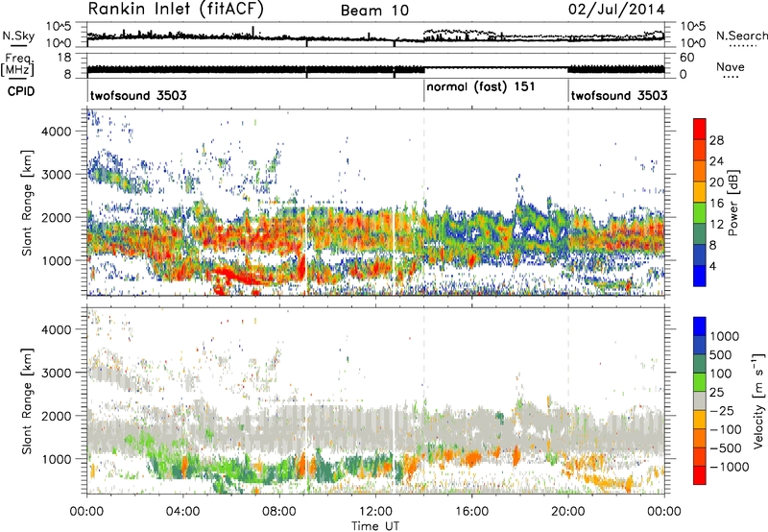Viewport: 768px width, 532px height.
Task: Click the 'Rankin Inlet (fitACF)' title text
Action: click(x=176, y=10)
